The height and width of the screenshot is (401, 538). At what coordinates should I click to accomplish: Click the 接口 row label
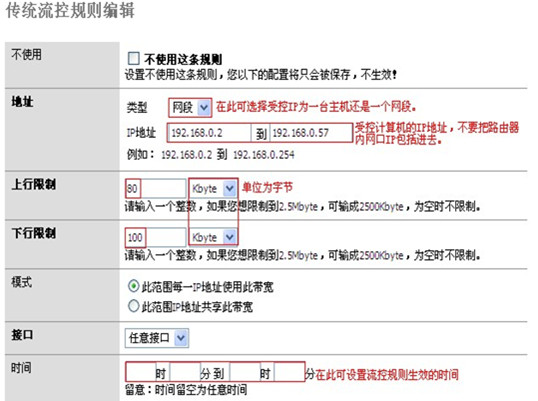(x=22, y=335)
